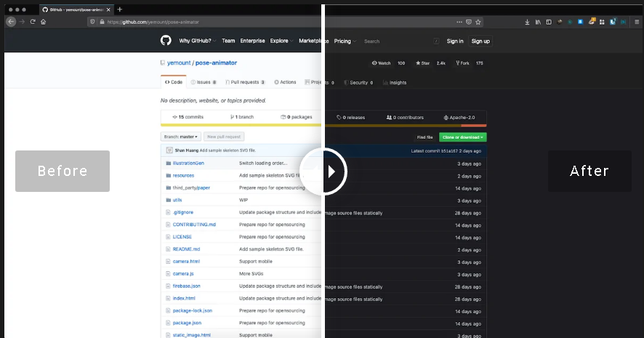The height and width of the screenshot is (338, 644).
Task: Open the Clone or download dropdown
Action: [x=463, y=137]
